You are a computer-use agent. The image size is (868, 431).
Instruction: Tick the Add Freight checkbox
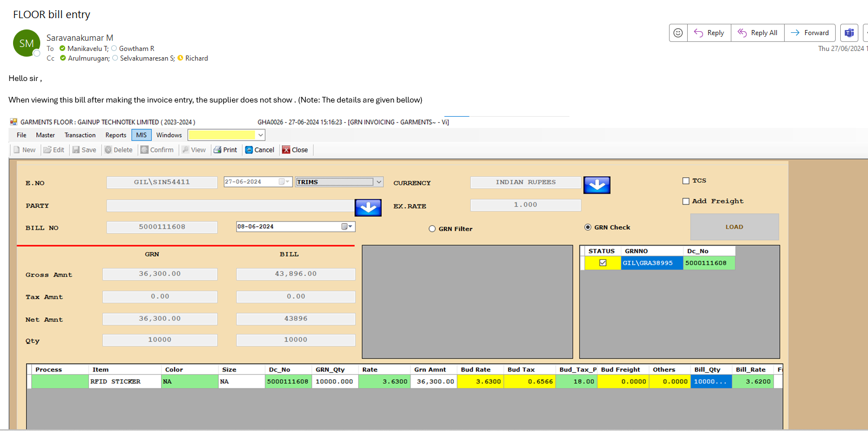pyautogui.click(x=686, y=201)
